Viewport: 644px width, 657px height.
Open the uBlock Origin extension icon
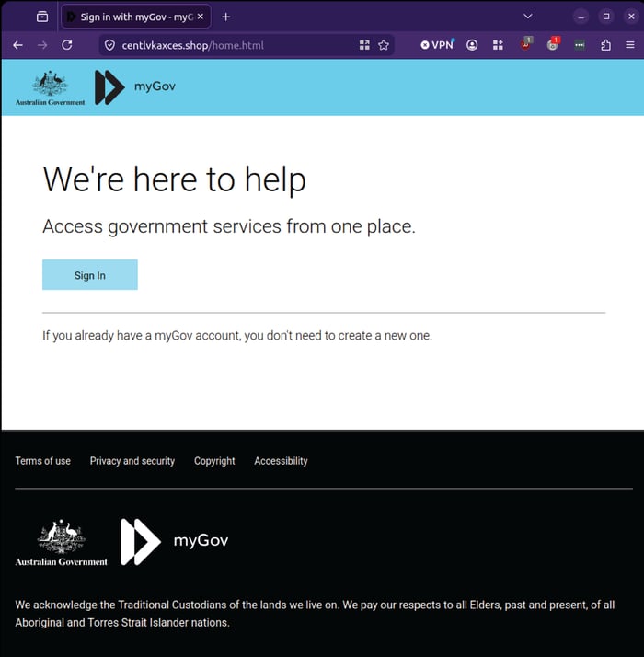click(x=526, y=44)
